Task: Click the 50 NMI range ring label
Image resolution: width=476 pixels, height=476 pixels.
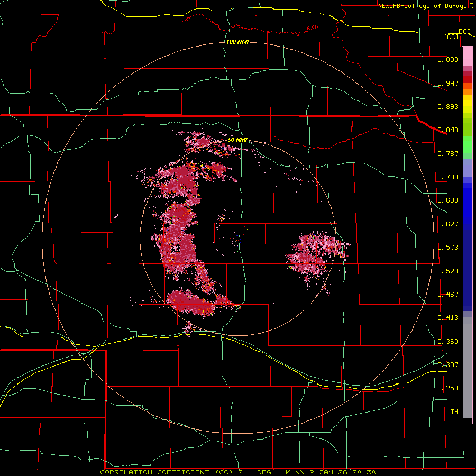Action: click(x=237, y=140)
